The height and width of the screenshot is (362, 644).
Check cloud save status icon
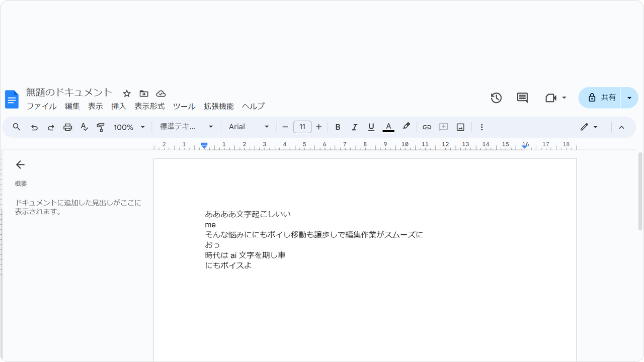pos(161,94)
